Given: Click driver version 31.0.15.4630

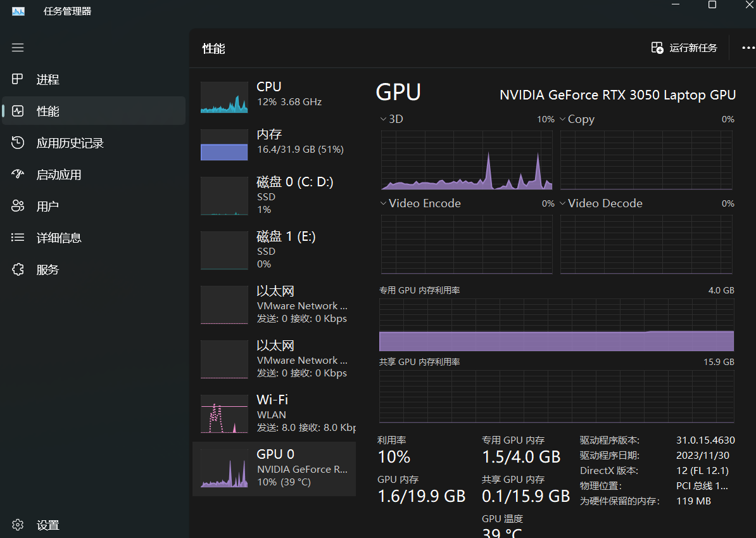Looking at the screenshot, I should point(705,440).
